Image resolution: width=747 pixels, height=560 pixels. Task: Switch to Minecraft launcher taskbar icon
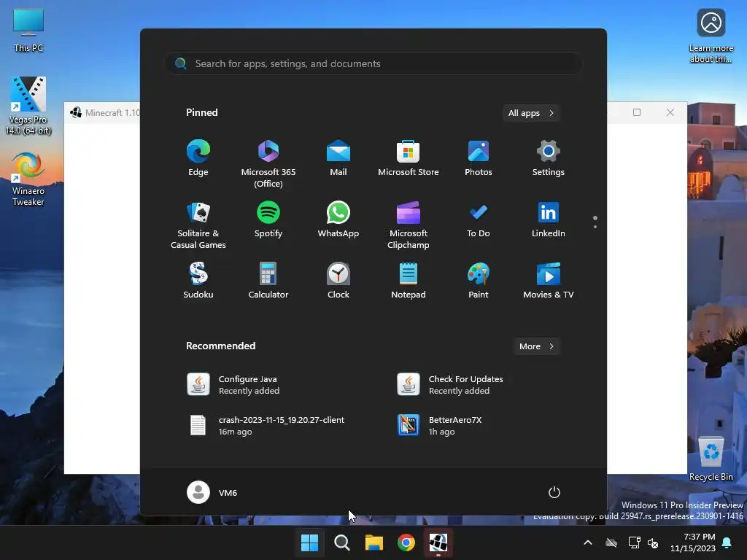(438, 542)
